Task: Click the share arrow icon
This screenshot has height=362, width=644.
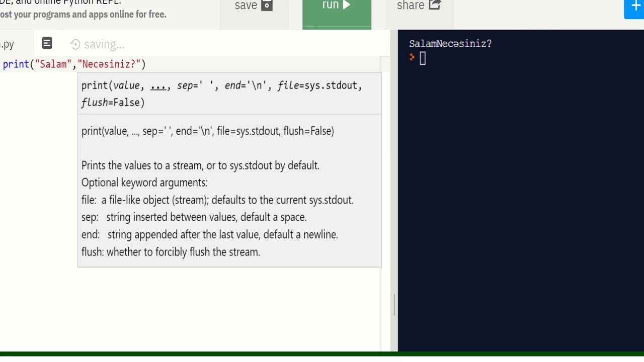Action: [435, 6]
